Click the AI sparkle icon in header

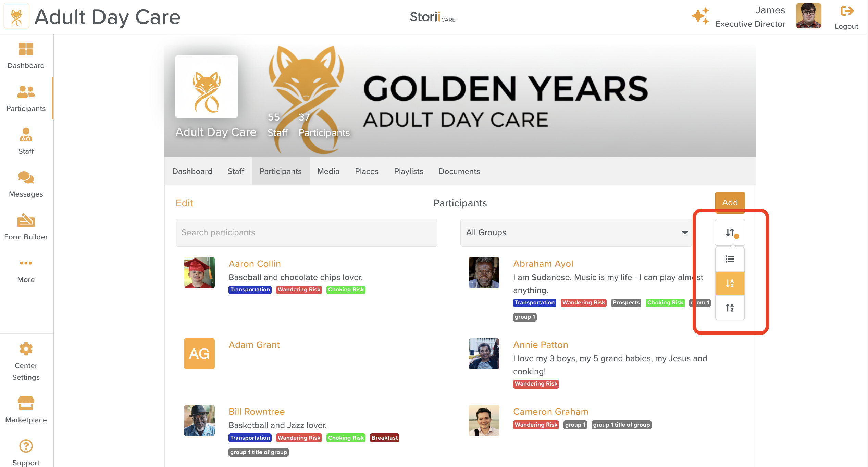700,16
